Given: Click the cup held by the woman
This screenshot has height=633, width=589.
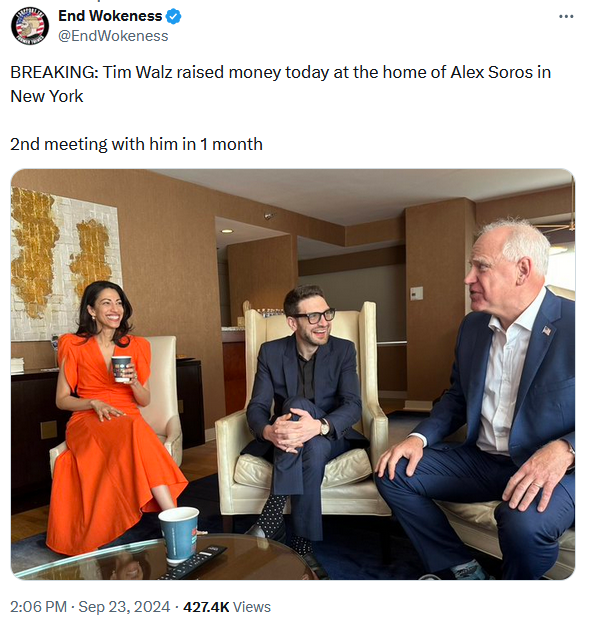Looking at the screenshot, I should tap(121, 369).
